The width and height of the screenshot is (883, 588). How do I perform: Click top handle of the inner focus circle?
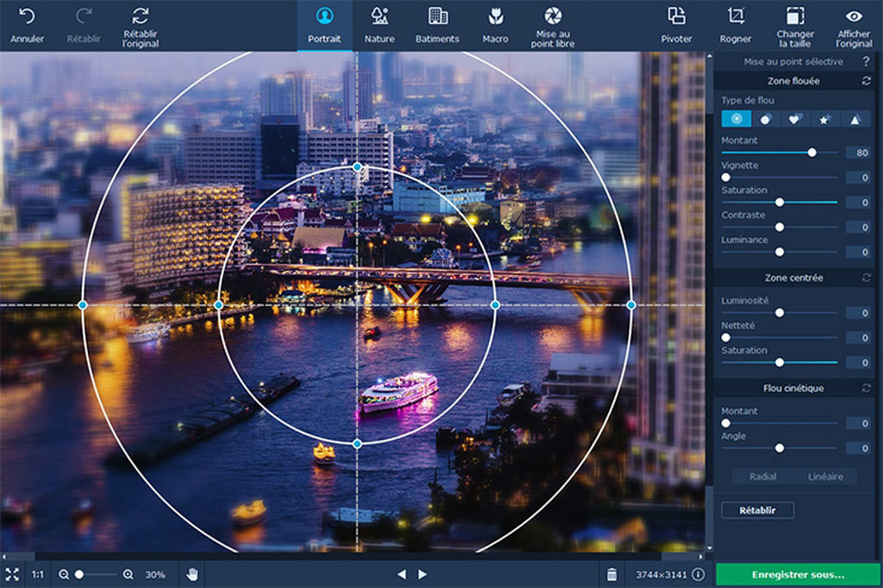357,166
